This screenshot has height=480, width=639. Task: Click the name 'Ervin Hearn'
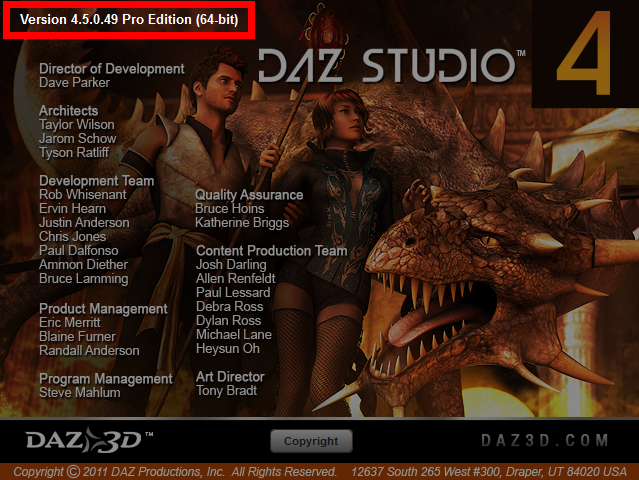73,209
